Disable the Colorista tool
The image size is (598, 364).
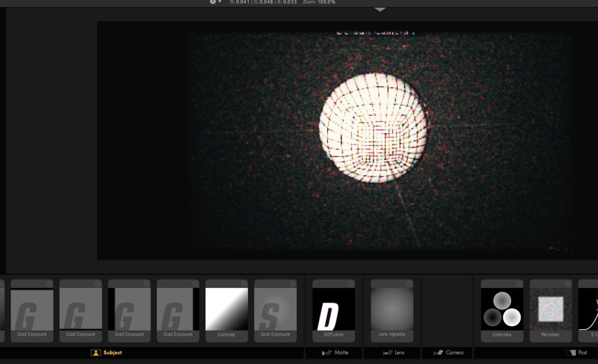[x=519, y=284]
